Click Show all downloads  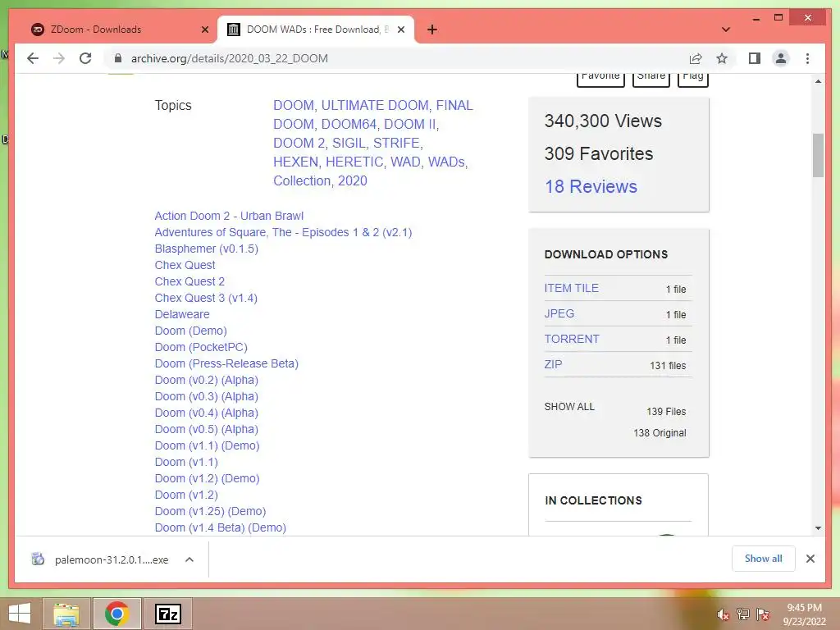763,558
